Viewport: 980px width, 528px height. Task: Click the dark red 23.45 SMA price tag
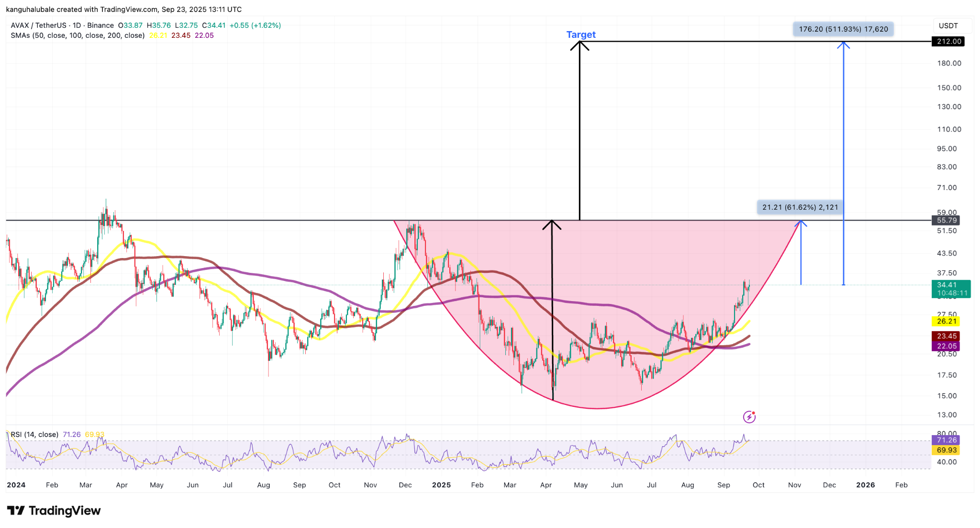click(x=946, y=336)
